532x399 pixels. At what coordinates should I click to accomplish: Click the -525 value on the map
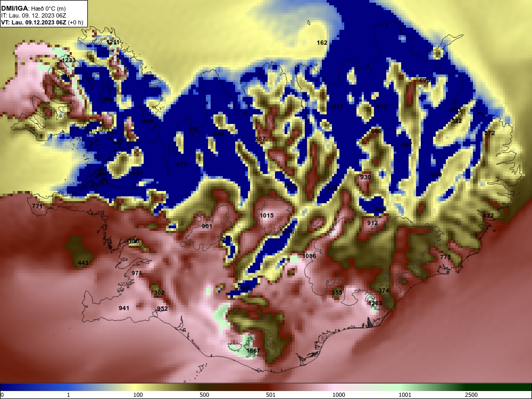(380, 209)
